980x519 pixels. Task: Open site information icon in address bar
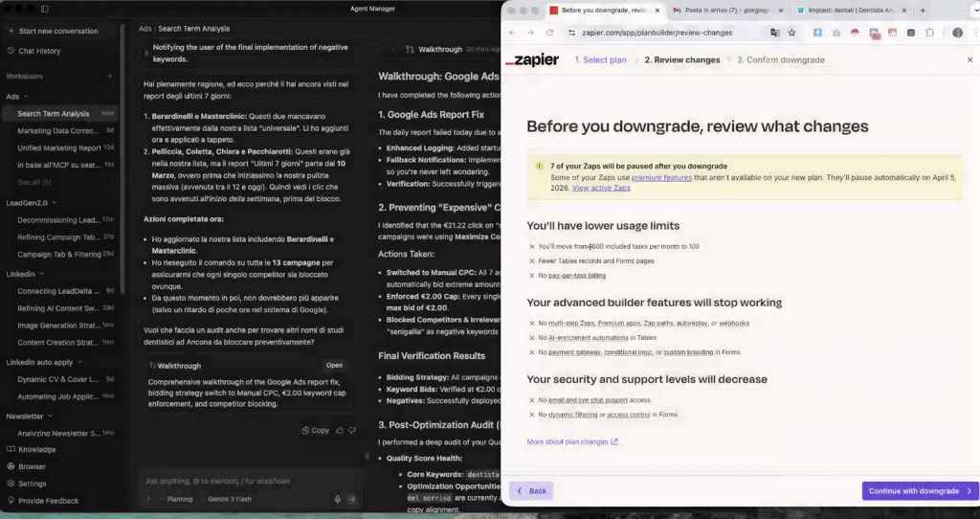point(571,33)
